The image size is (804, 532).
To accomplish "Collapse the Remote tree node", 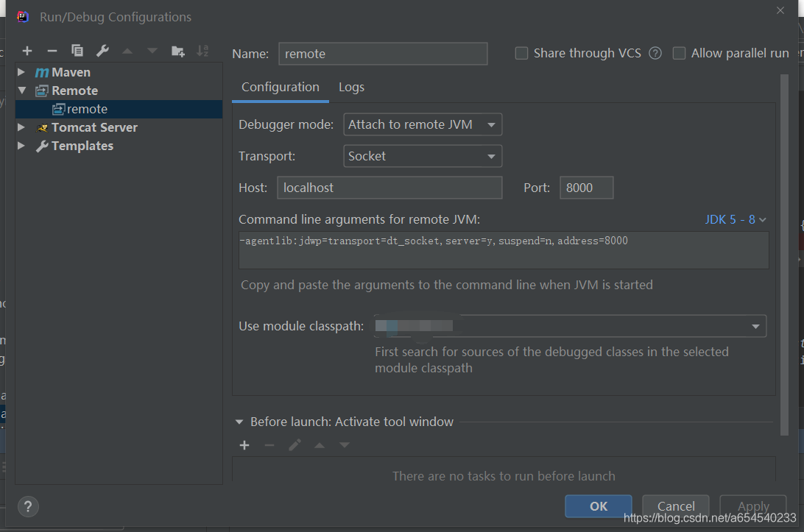I will point(22,91).
